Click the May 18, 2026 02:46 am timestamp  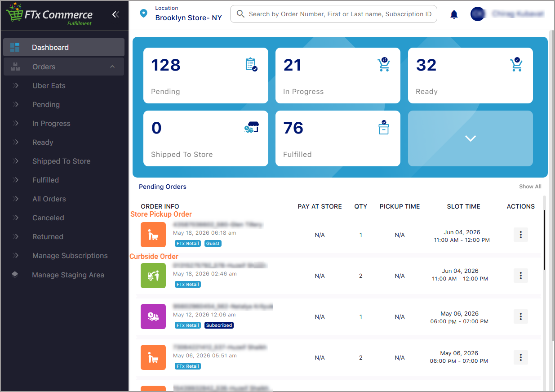pyautogui.click(x=205, y=274)
